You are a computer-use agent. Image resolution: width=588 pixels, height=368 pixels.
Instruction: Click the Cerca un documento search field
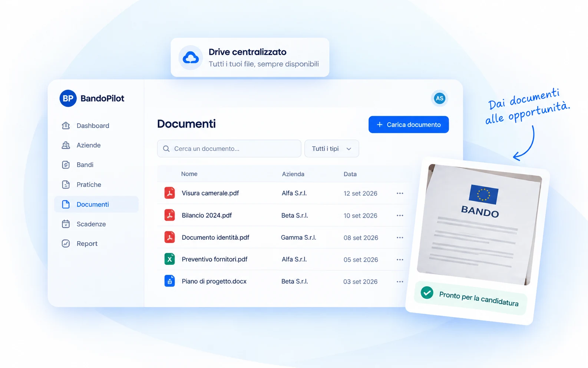(229, 149)
